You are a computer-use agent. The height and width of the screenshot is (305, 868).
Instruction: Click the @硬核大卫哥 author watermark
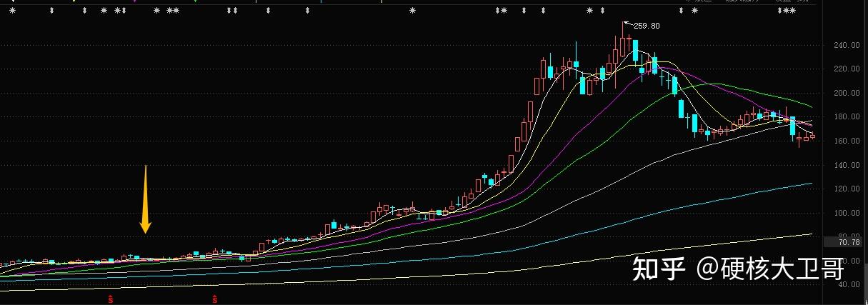(772, 269)
